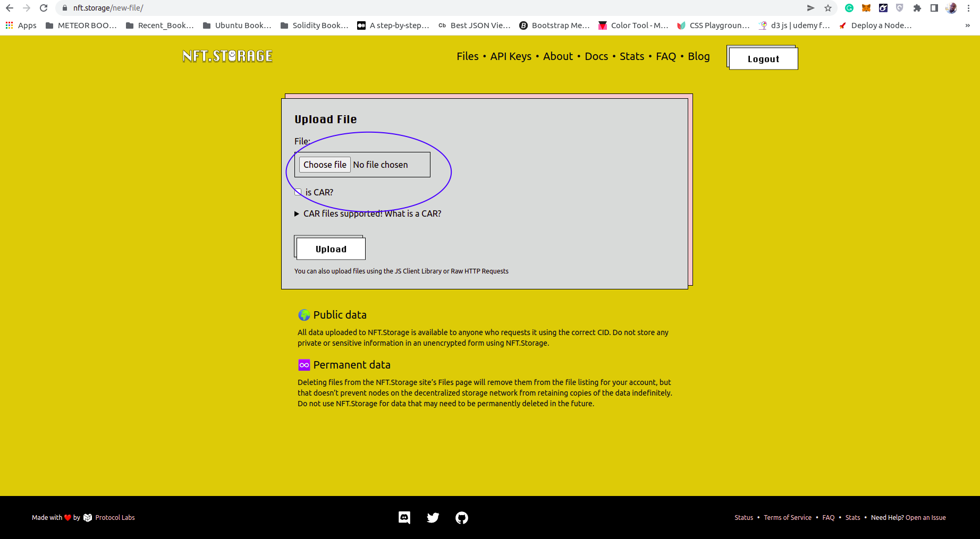Open the comet extension icon
The image size is (980, 539).
tap(883, 8)
